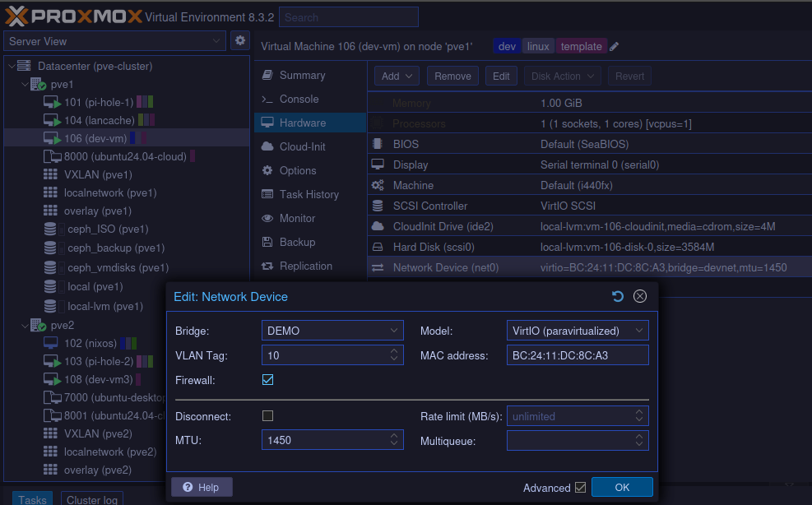
Task: Toggle the Firewall checkbox
Action: point(267,380)
